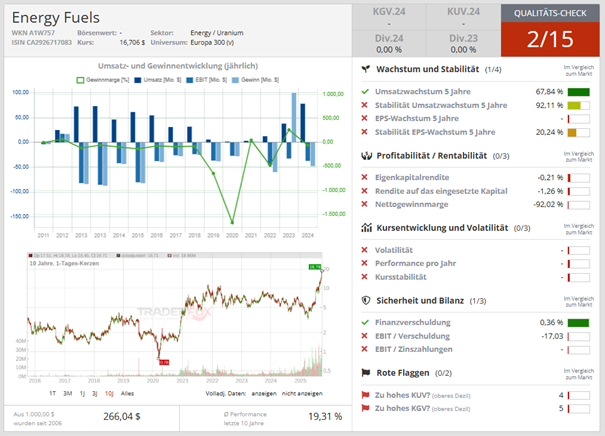Click the Zu hohes KGV? label
605x436 pixels.
pos(402,408)
